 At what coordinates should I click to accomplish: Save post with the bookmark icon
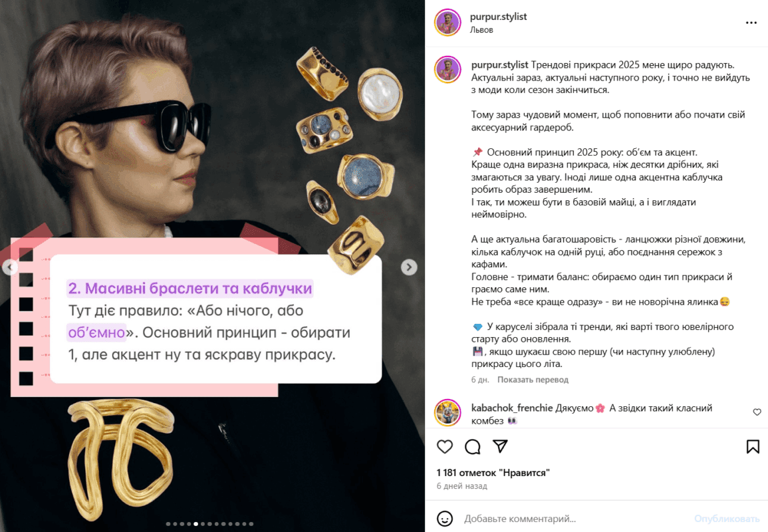click(x=753, y=446)
